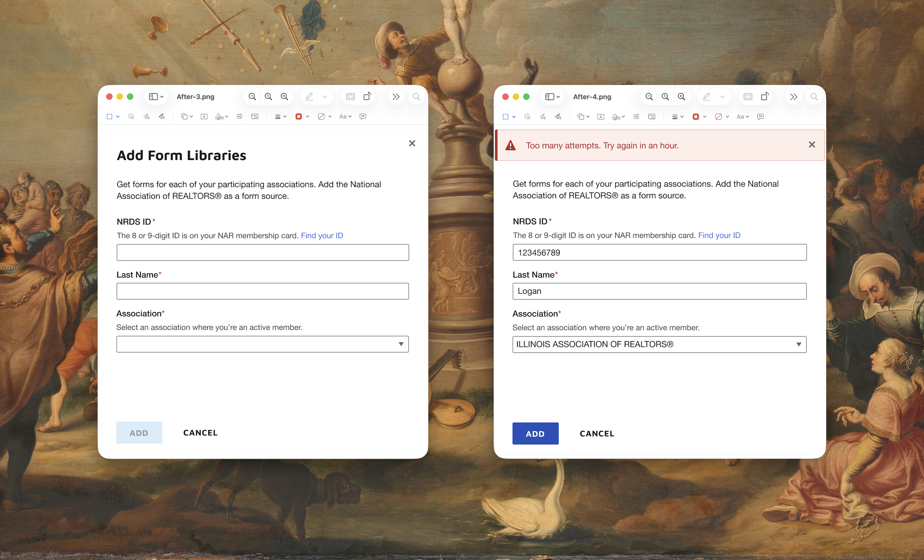Viewport: 924px width, 560px height.
Task: Open text style Aa dropdown in After-4.png
Action: coord(742,116)
